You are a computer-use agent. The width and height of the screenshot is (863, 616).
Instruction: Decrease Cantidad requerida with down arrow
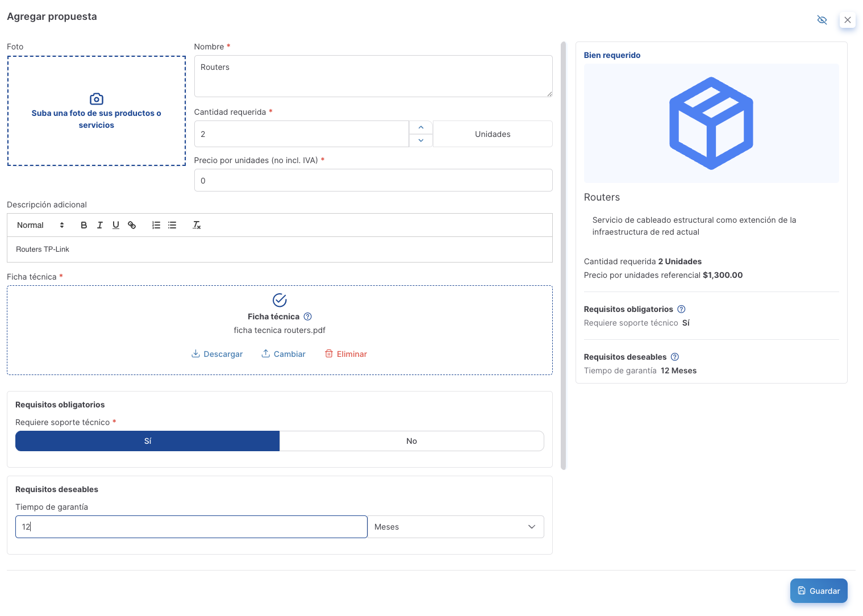[x=421, y=140]
